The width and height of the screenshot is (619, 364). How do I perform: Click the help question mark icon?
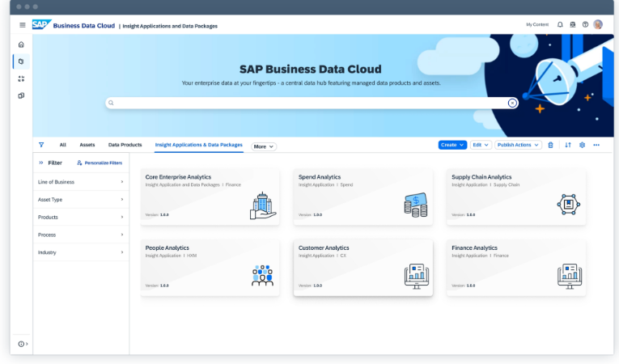point(585,24)
